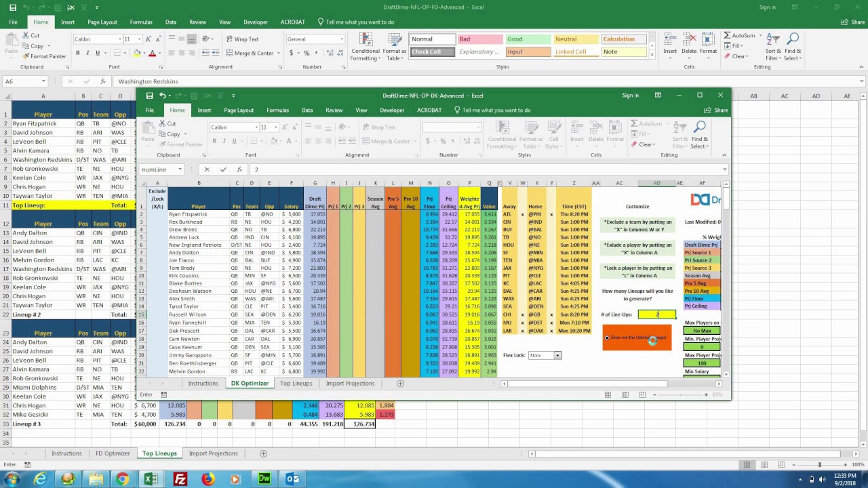Click Show me the Optimal Lineups button

(x=637, y=338)
